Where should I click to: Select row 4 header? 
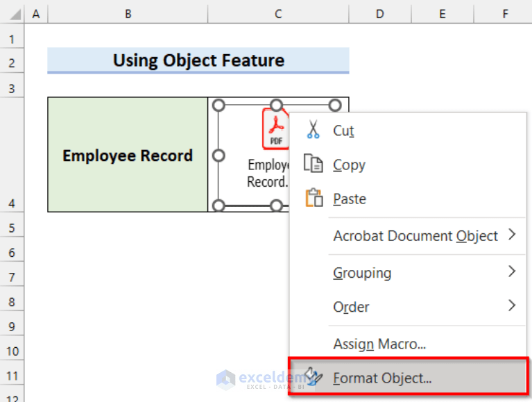pyautogui.click(x=12, y=155)
